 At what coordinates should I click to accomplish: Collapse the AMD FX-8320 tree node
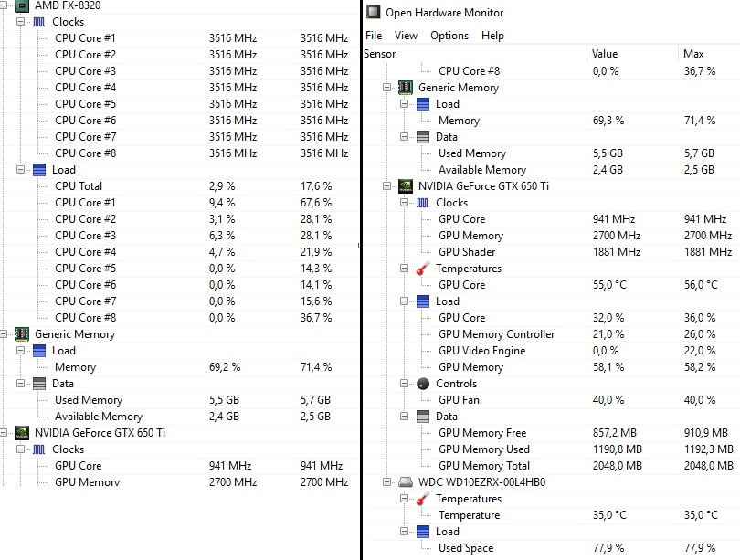pyautogui.click(x=5, y=5)
